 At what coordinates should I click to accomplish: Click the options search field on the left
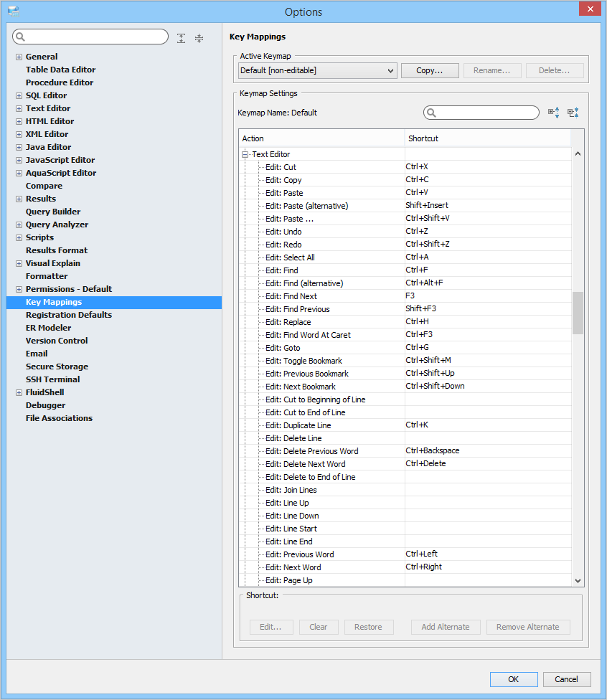tap(90, 37)
